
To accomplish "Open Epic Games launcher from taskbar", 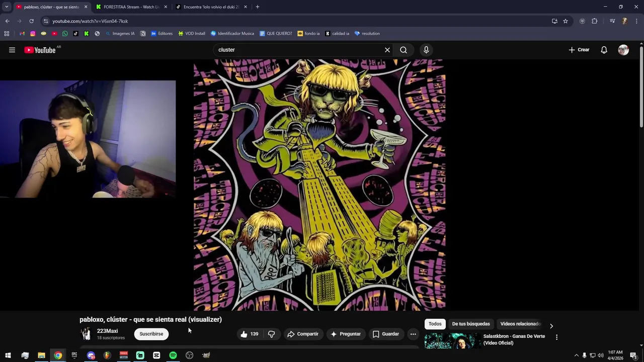I will click(74, 355).
